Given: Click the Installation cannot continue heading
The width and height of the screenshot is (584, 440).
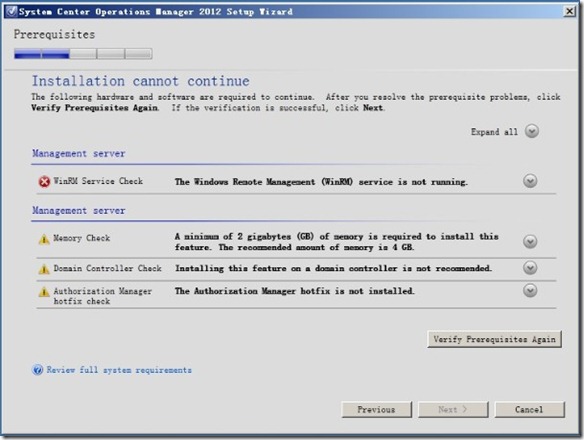Looking at the screenshot, I should 140,81.
